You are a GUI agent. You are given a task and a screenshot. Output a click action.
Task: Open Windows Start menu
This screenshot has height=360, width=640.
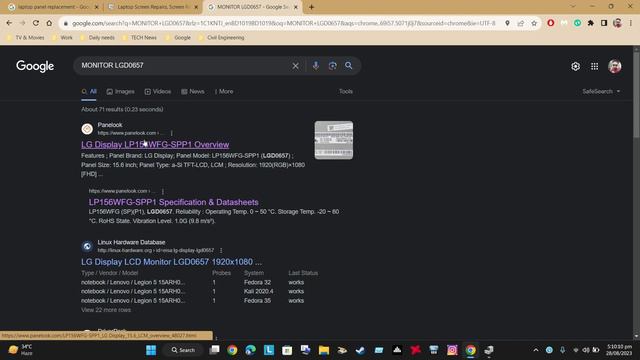151,350
